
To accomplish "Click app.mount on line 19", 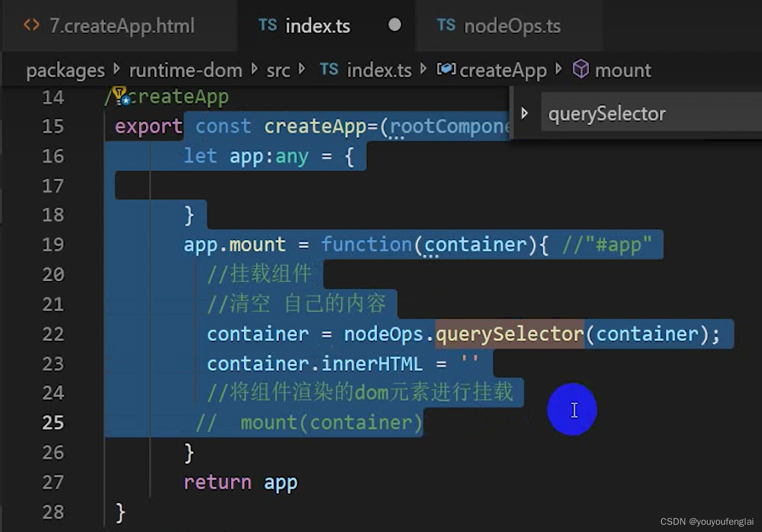I will pyautogui.click(x=235, y=245).
